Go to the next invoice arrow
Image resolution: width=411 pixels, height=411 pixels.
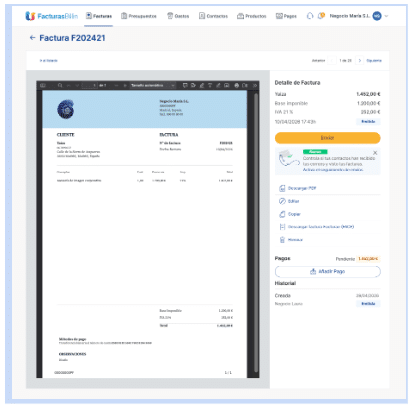[360, 60]
